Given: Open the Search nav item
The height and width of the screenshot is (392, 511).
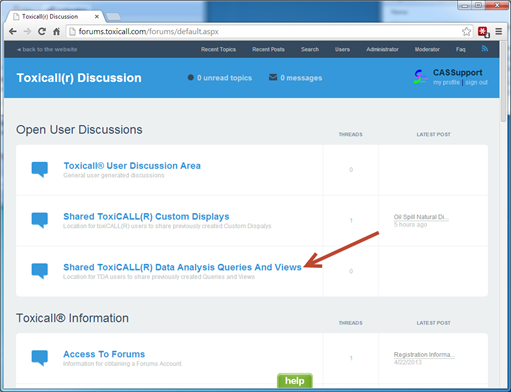Looking at the screenshot, I should coord(310,49).
